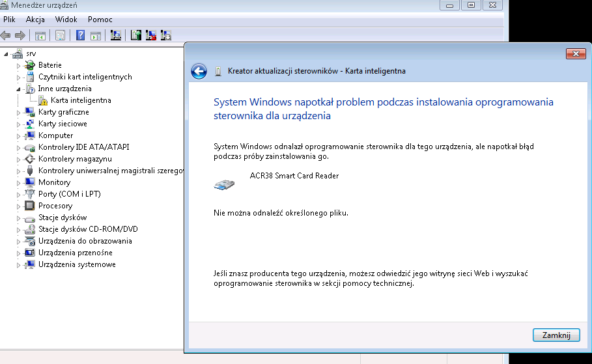This screenshot has height=364, width=592.
Task: Click the Kontrolery IDE ATA/ATAPI icon
Action: [29, 148]
